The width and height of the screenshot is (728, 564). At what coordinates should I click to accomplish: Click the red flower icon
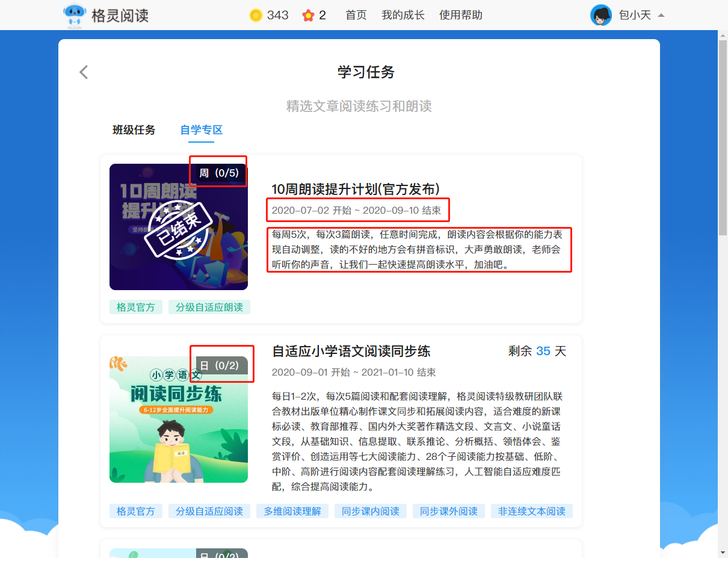(308, 15)
